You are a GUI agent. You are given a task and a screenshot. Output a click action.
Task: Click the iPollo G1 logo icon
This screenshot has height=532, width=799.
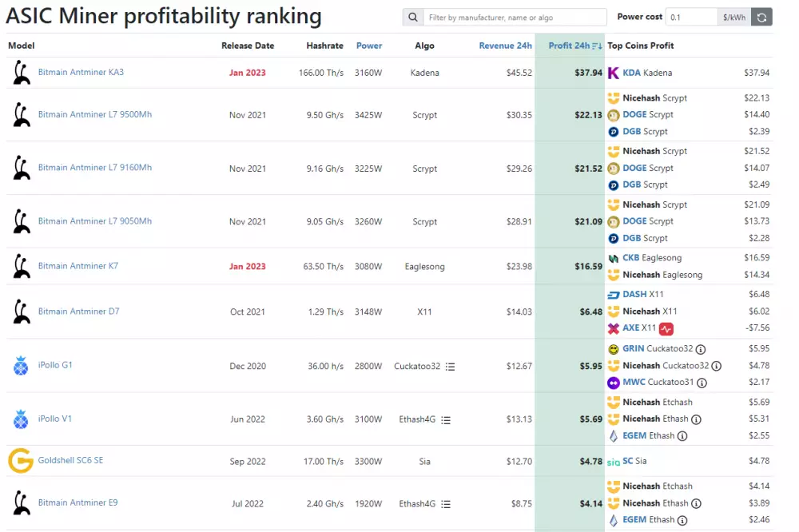[21, 366]
